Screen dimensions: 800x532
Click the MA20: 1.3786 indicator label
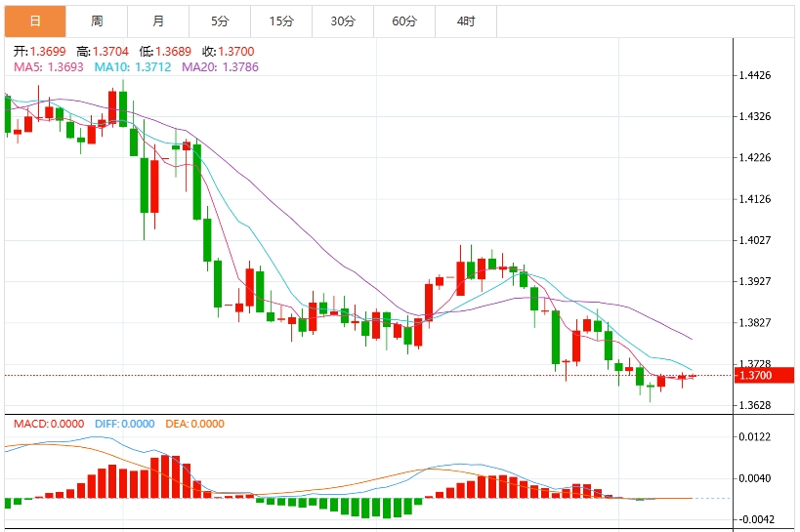pyautogui.click(x=221, y=67)
